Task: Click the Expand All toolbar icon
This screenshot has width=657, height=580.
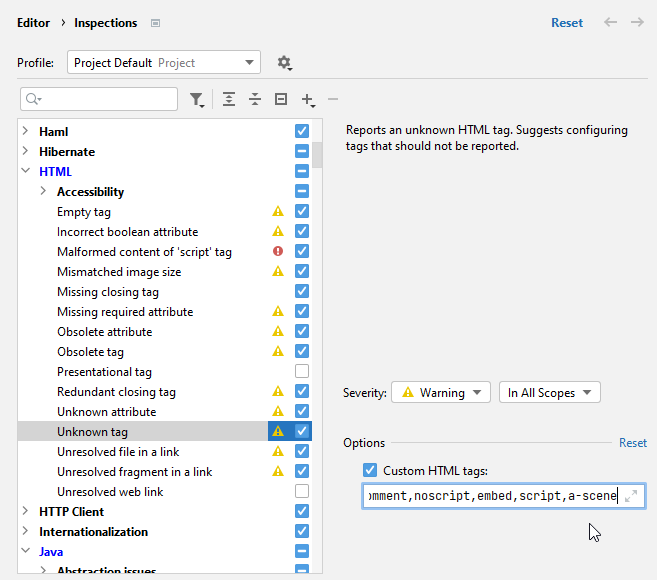Action: coord(230,99)
